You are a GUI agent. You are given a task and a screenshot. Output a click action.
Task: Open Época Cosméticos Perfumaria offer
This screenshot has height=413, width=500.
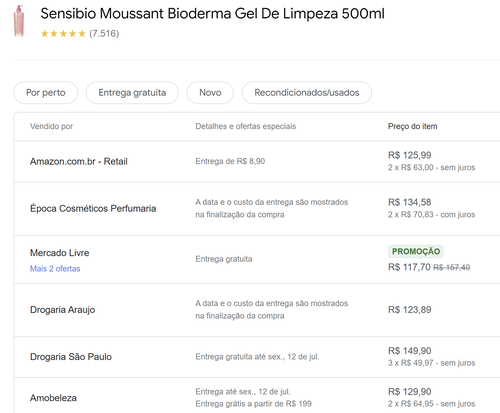93,209
